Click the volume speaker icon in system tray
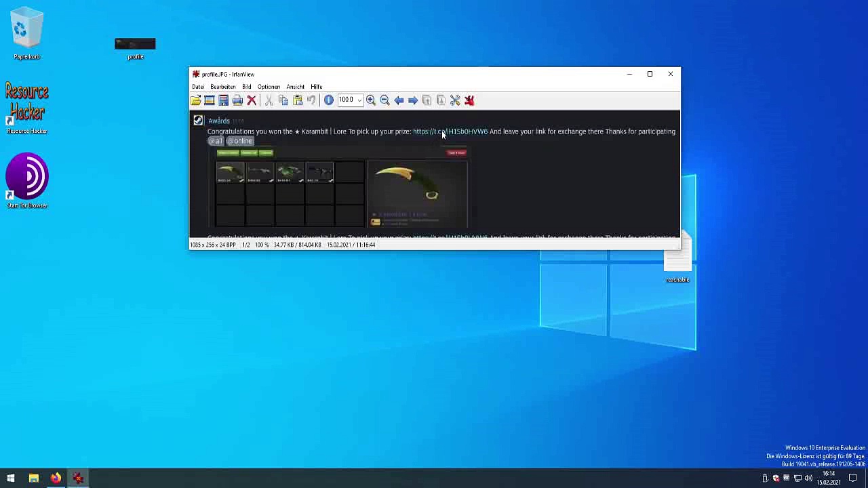868x488 pixels. pyautogui.click(x=808, y=479)
